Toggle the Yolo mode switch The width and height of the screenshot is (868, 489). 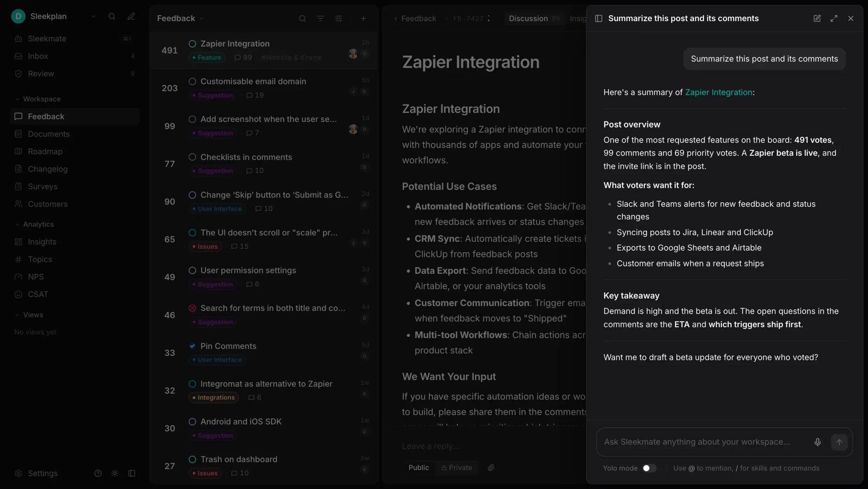point(649,468)
